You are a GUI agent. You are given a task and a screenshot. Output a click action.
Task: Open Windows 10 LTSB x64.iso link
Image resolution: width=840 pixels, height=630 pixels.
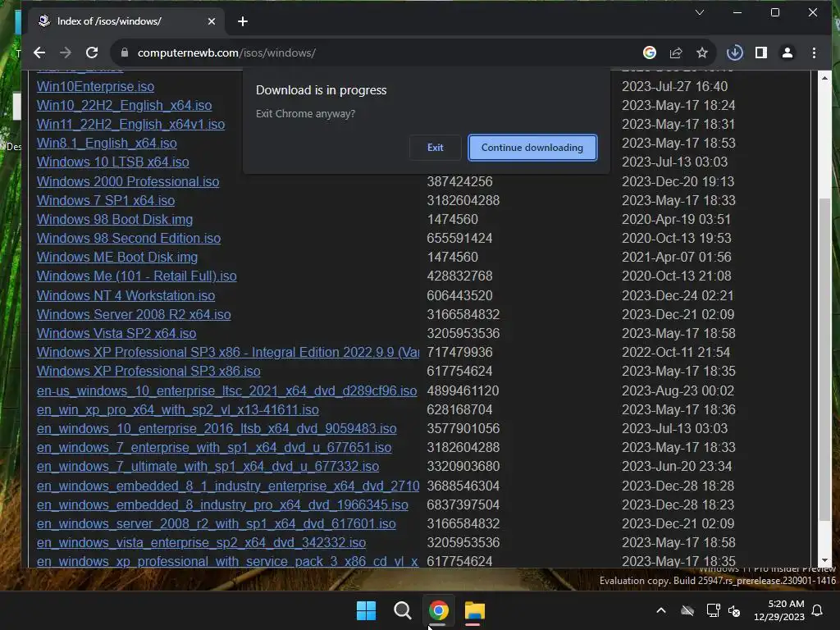(112, 162)
